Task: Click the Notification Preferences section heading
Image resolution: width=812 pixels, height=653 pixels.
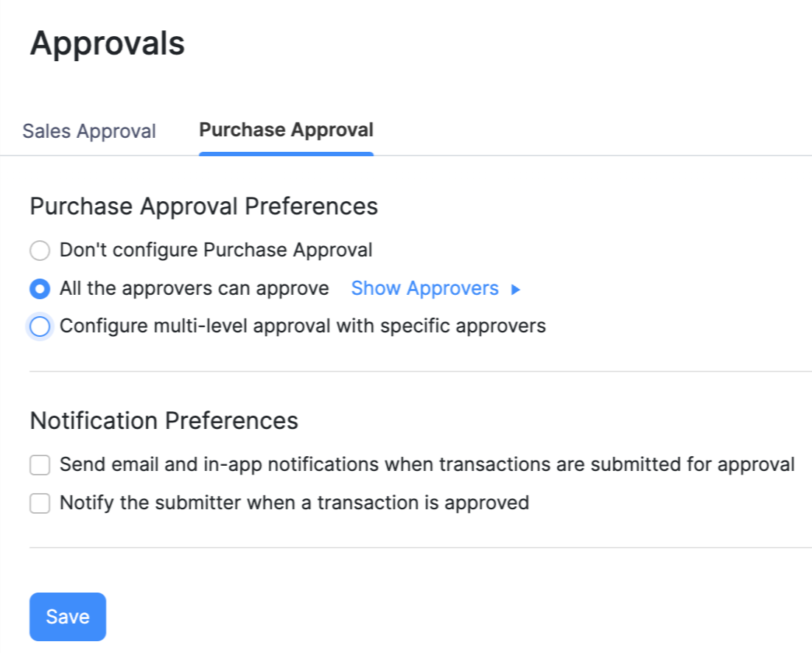Action: click(164, 420)
